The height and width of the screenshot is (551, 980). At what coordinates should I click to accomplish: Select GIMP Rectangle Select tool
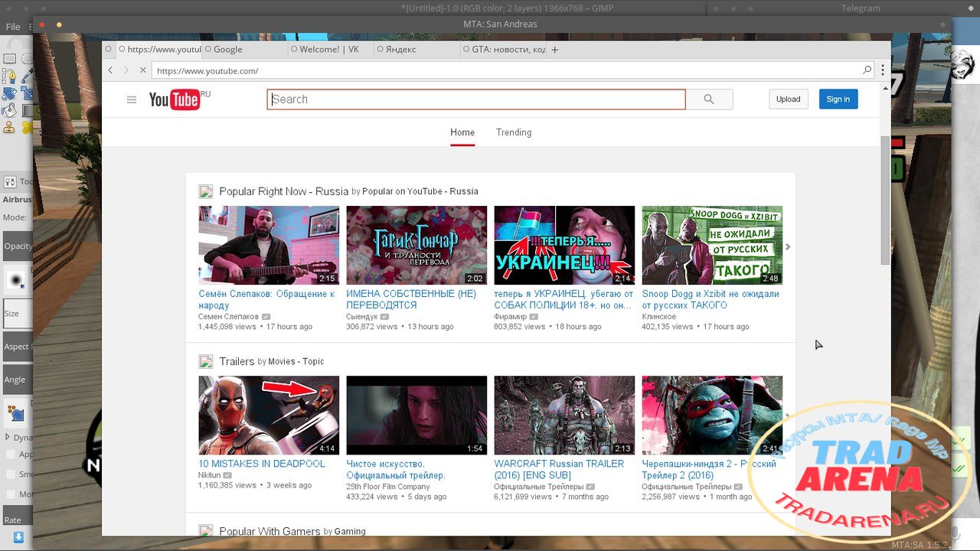click(x=9, y=58)
